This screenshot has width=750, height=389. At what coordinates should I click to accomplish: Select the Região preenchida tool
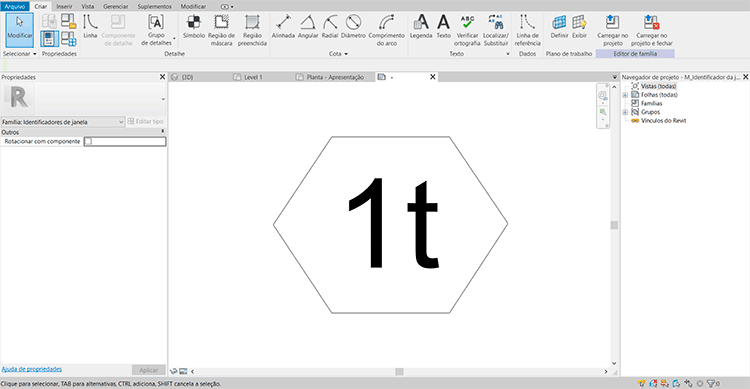[x=252, y=30]
